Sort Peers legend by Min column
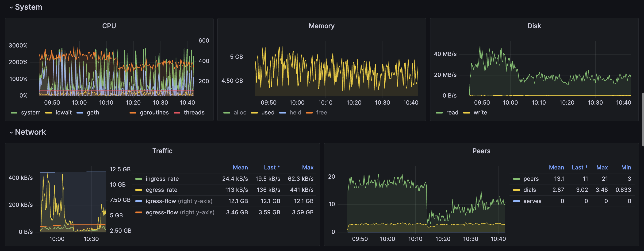 [626, 167]
